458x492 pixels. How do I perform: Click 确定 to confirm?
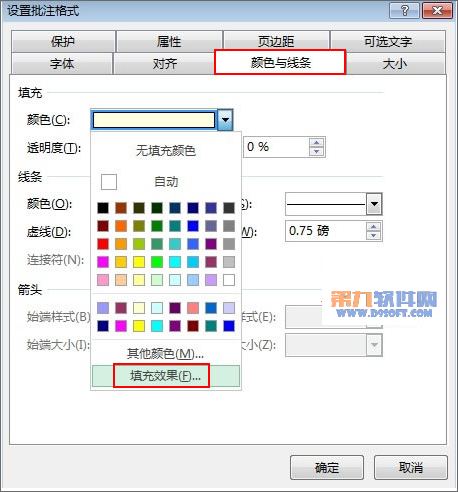327,468
